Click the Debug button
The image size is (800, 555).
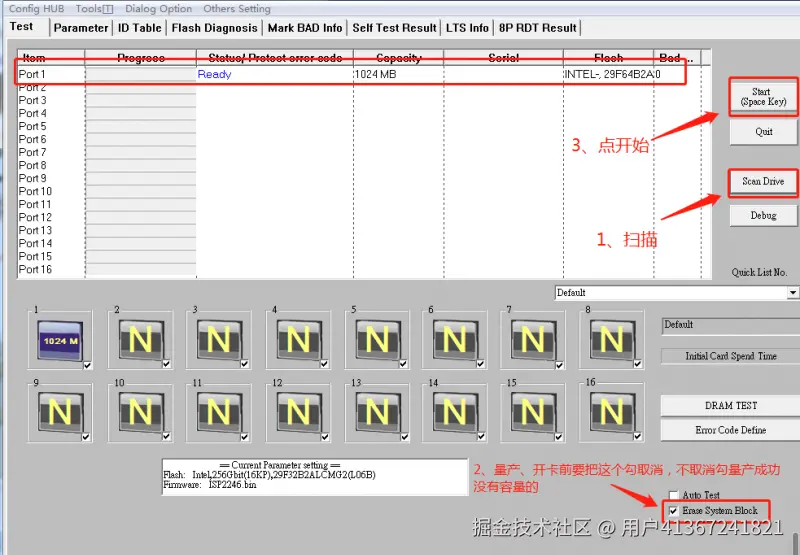(x=763, y=216)
